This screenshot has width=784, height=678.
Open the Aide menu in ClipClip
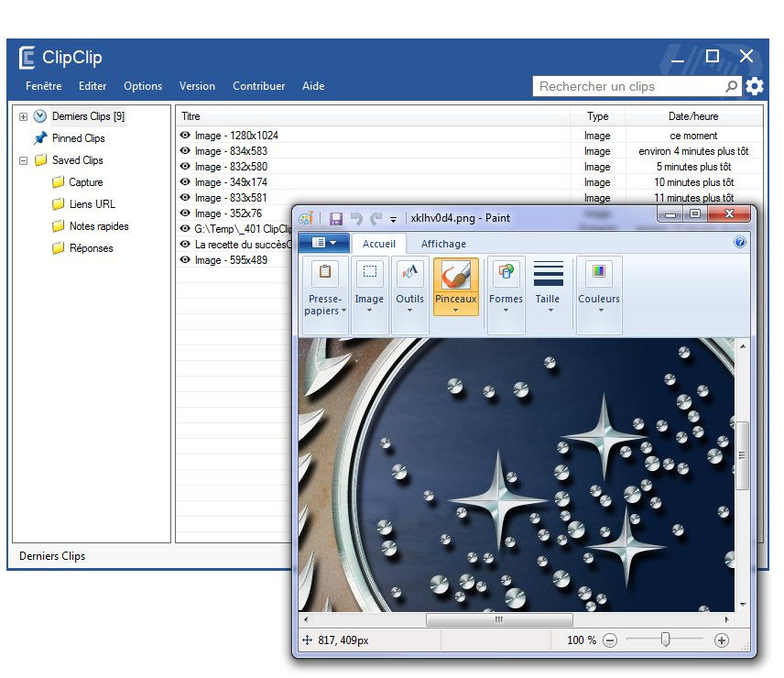point(313,86)
